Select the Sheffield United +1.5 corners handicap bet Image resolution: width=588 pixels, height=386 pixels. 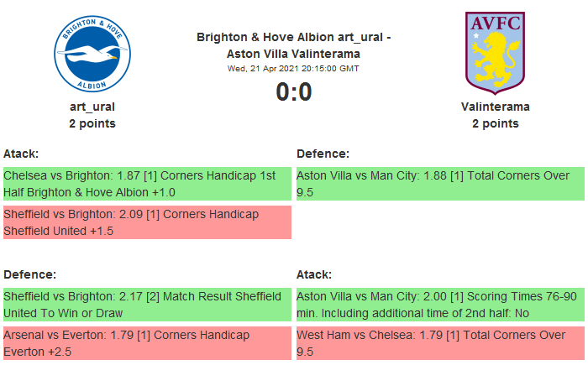pos(146,222)
